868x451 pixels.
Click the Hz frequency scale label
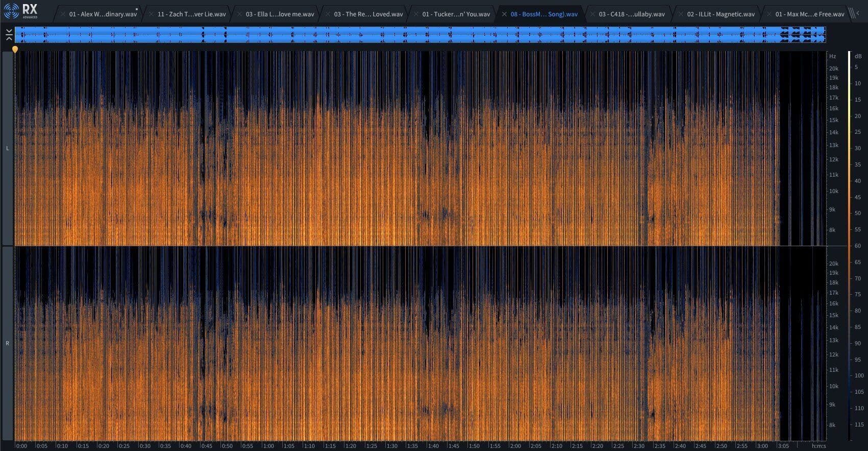[x=833, y=56]
